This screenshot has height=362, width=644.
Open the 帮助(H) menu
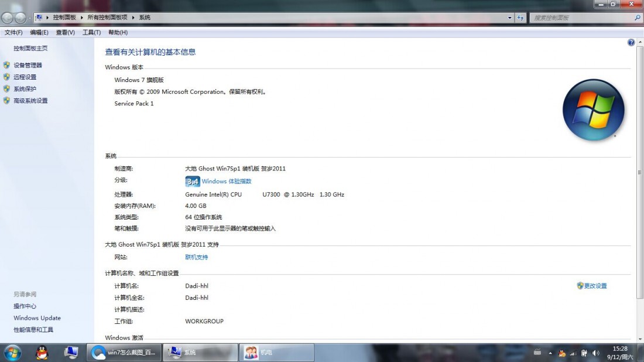(118, 32)
